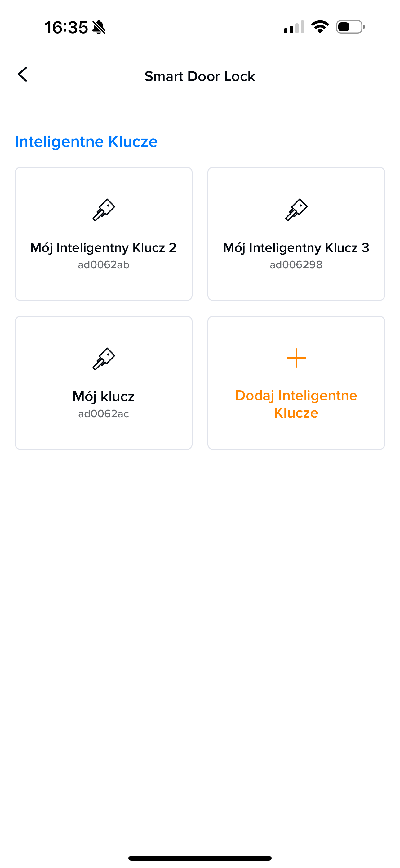The image size is (400, 868).
Task: Tap the Inteligentne Klucze section heading
Action: pos(87,142)
